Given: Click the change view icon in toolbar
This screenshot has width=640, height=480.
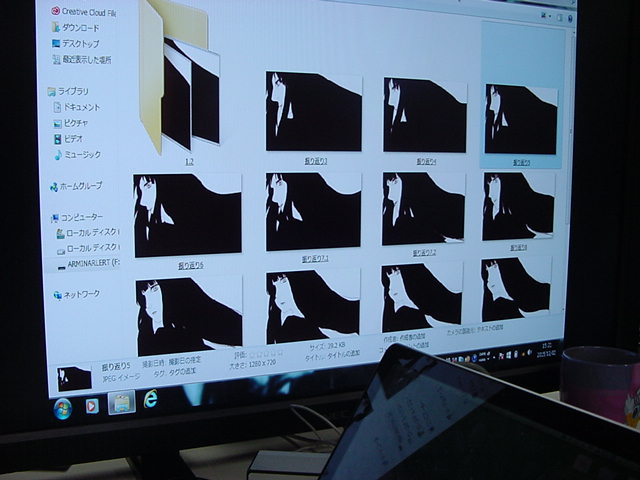Looking at the screenshot, I should pos(544,16).
